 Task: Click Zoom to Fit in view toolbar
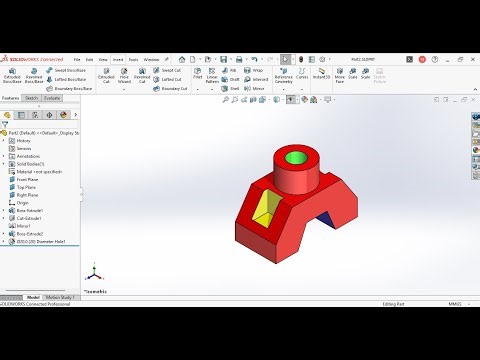[226, 99]
